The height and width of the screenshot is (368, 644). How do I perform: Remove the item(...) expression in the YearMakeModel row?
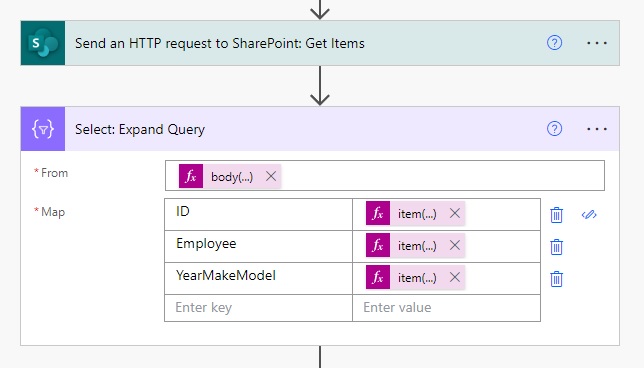click(x=455, y=277)
